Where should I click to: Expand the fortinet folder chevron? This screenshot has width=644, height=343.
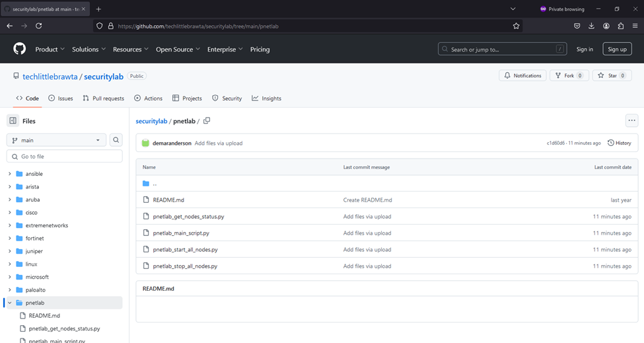(x=10, y=239)
